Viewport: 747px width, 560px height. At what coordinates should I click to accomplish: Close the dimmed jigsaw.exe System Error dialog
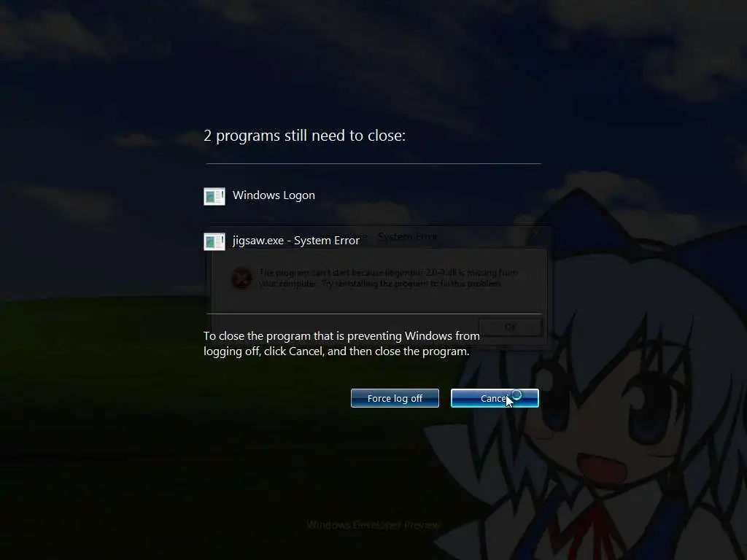pos(536,233)
